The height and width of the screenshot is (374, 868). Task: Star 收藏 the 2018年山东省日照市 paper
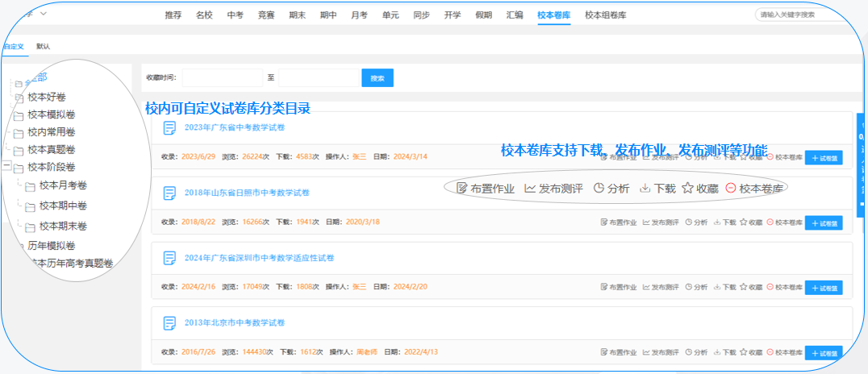751,222
